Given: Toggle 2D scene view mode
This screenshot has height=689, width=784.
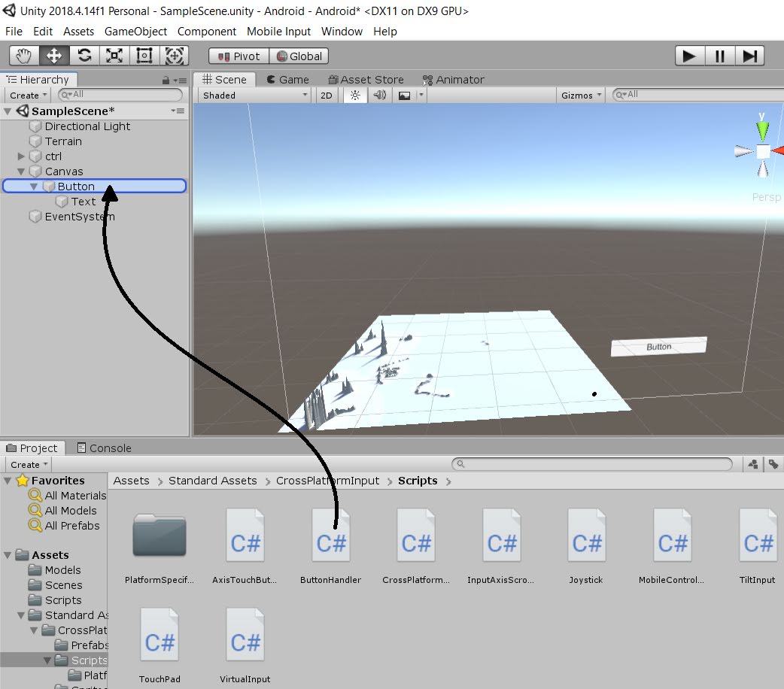Looking at the screenshot, I should 326,96.
